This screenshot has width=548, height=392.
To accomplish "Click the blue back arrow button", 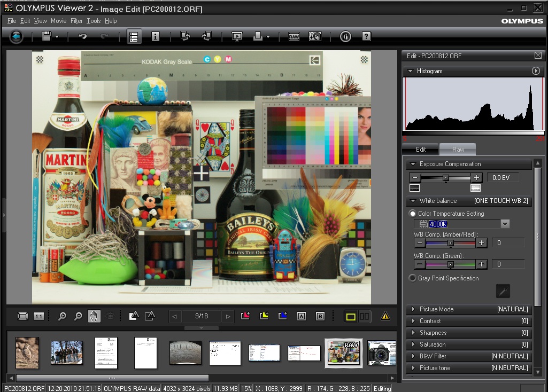I will click(x=16, y=36).
